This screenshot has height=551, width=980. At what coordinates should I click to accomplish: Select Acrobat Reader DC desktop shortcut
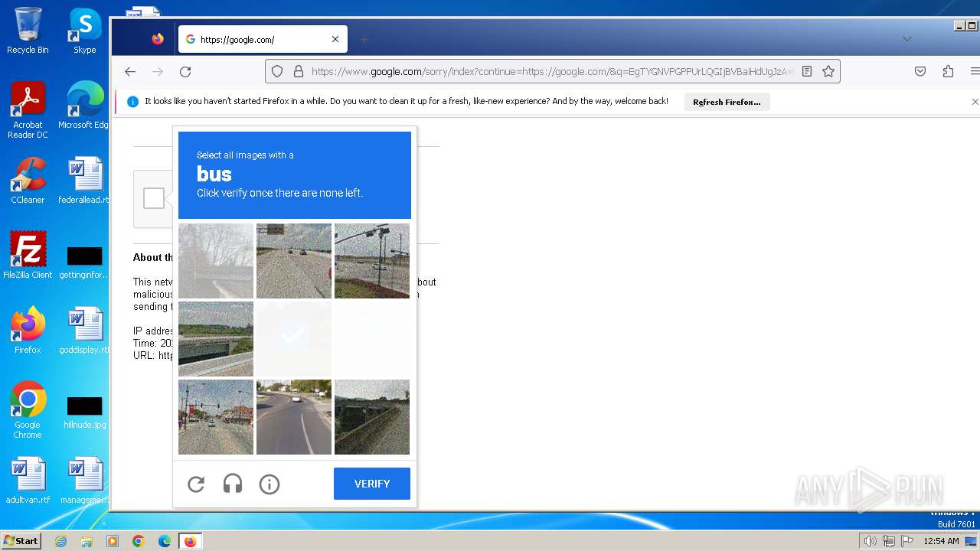pyautogui.click(x=28, y=110)
